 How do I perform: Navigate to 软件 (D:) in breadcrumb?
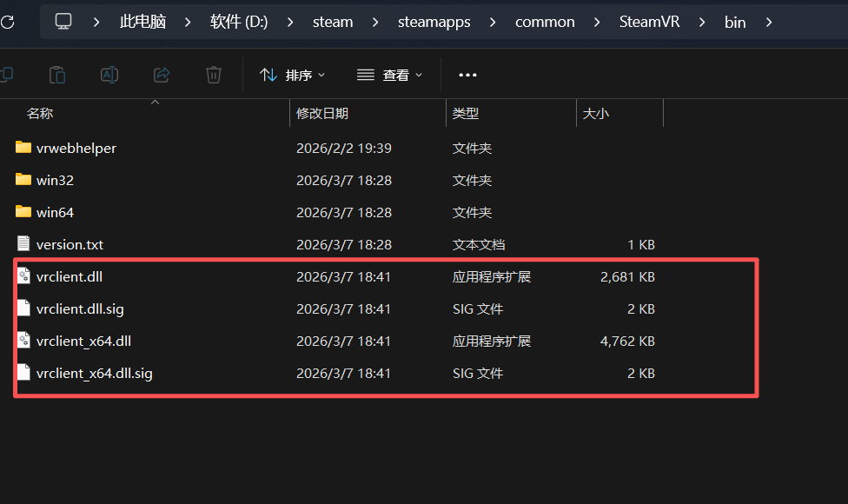tap(239, 22)
